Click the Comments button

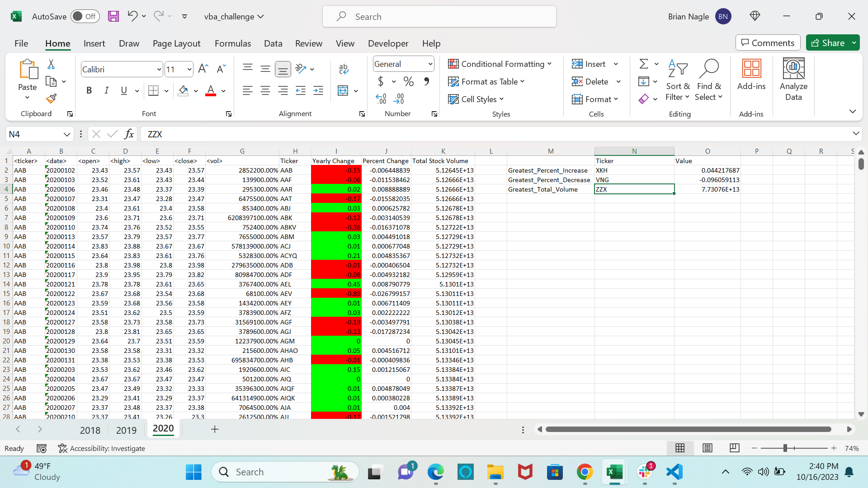[768, 43]
